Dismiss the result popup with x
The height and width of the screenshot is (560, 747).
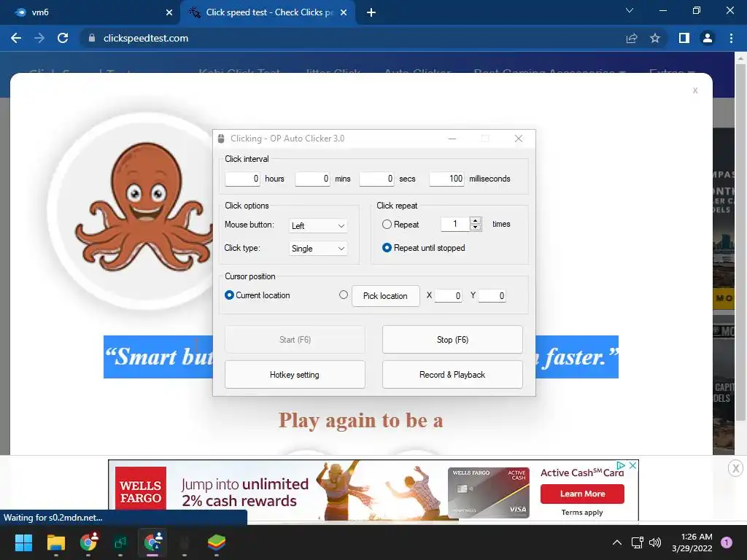coord(695,90)
